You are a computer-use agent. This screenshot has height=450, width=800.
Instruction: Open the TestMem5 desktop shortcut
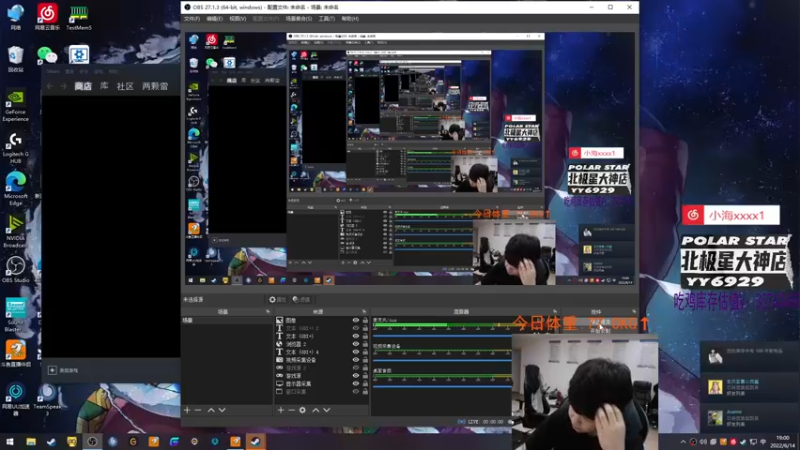tap(79, 17)
